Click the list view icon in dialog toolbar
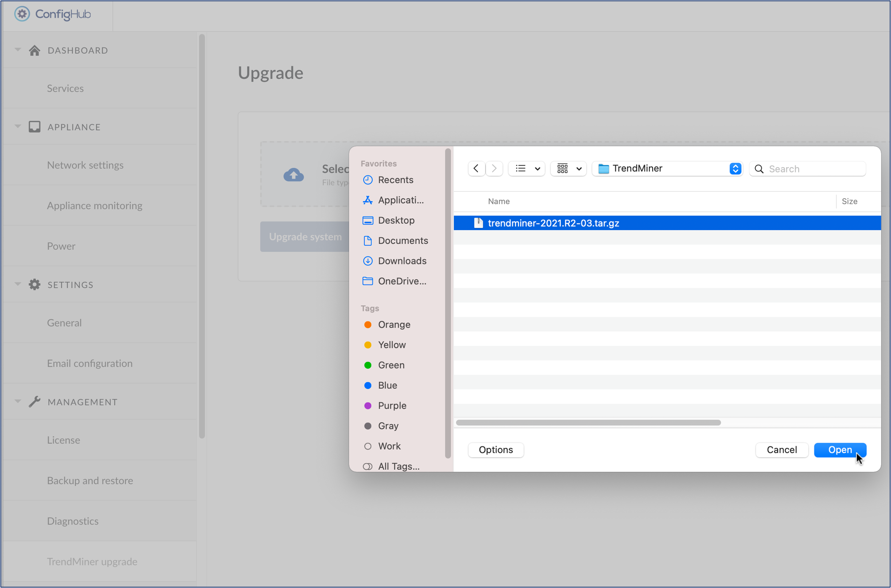Screen dimensions: 891x588 pyautogui.click(x=521, y=169)
